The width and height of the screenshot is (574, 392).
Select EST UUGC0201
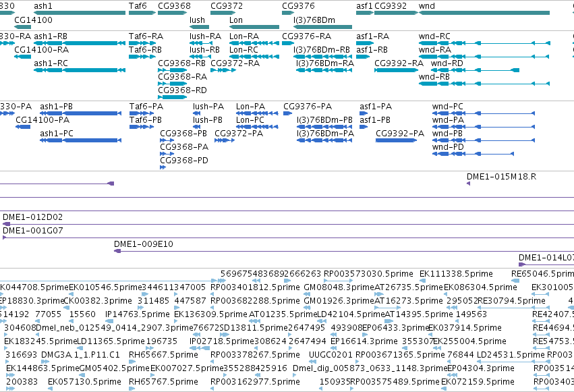coord(311,362)
